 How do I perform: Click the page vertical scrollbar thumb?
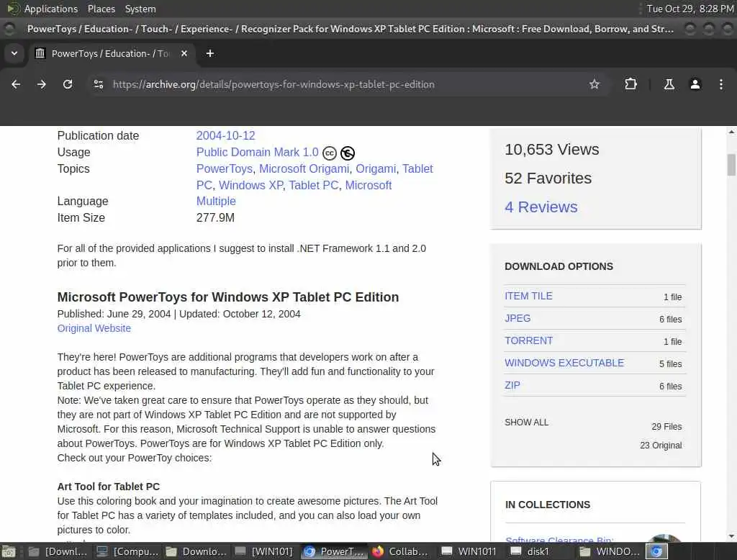731,165
